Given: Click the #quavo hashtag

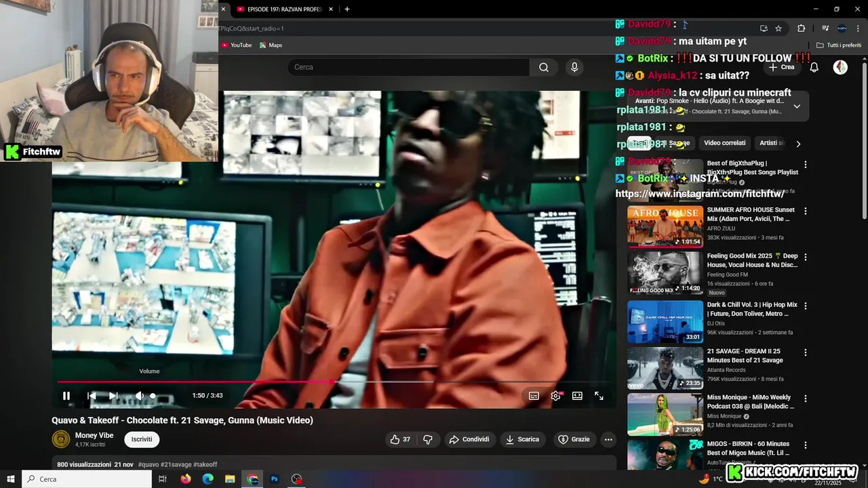Looking at the screenshot, I should pyautogui.click(x=149, y=464).
